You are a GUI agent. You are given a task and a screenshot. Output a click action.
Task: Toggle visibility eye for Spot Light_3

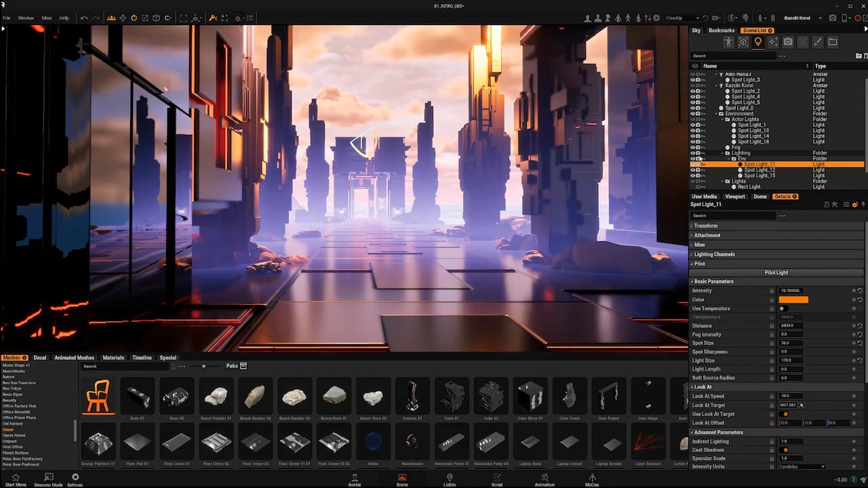click(693, 80)
